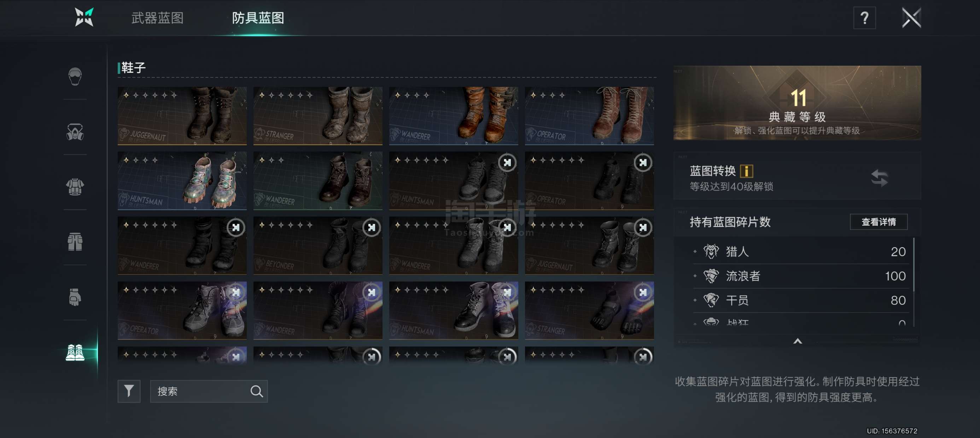Open the pants category icon

(x=75, y=242)
